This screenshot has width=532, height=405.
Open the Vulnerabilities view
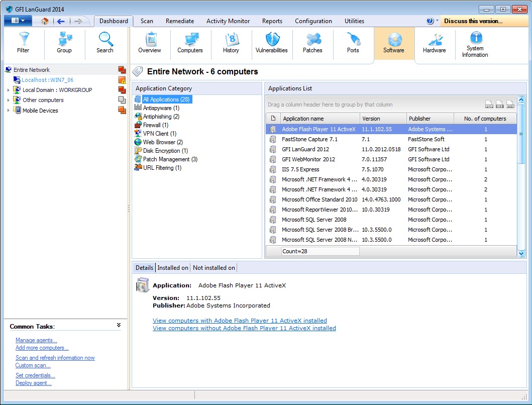271,43
